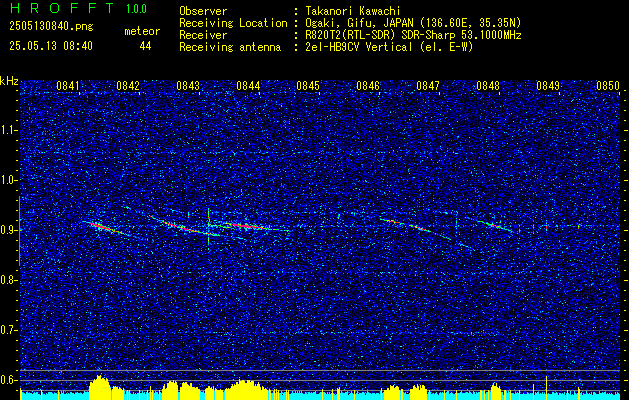Click the 0842 time marker
This screenshot has height=400, width=629.
coord(128,86)
